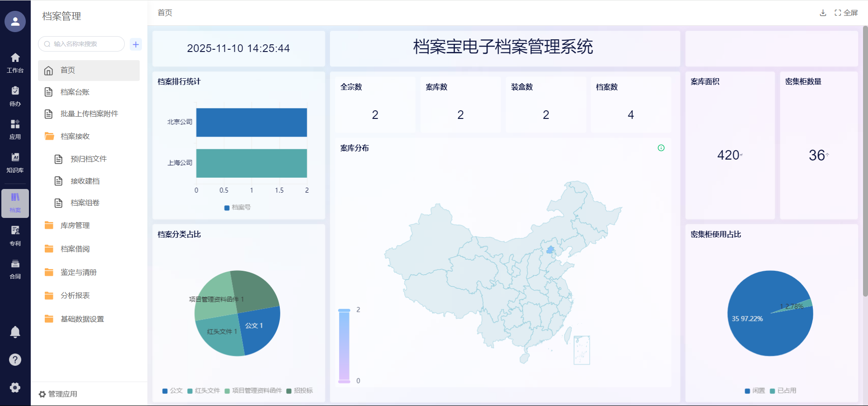Collapse the 档案接收 folder

click(75, 136)
